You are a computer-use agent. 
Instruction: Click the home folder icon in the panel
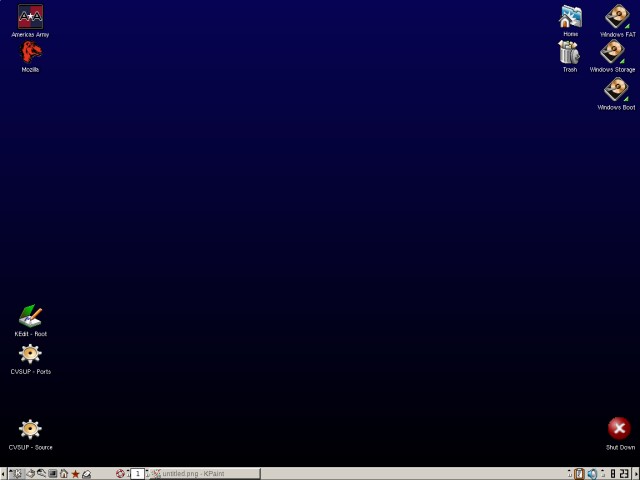(x=64, y=474)
